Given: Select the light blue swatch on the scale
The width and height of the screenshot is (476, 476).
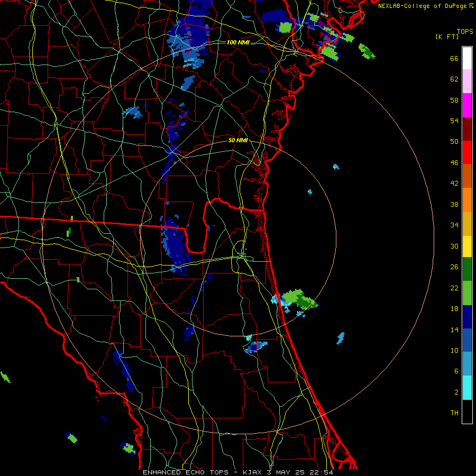Looking at the screenshot, I should point(467,364).
